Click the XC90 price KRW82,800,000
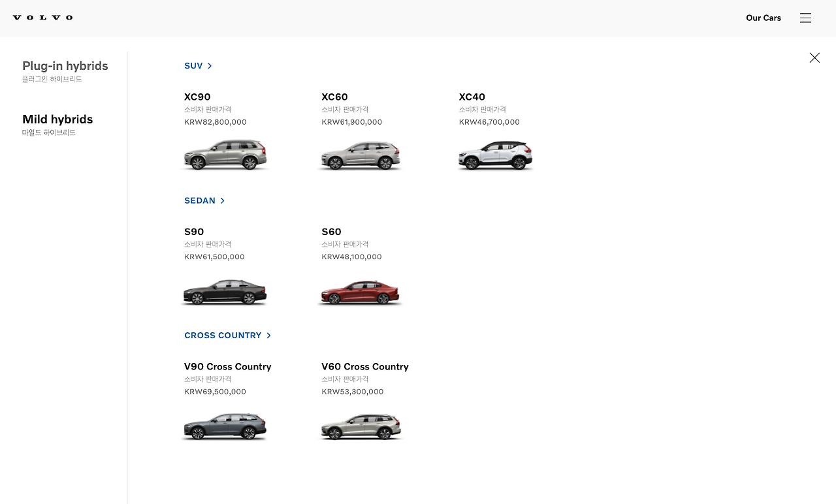Image resolution: width=836 pixels, height=504 pixels. pos(216,122)
